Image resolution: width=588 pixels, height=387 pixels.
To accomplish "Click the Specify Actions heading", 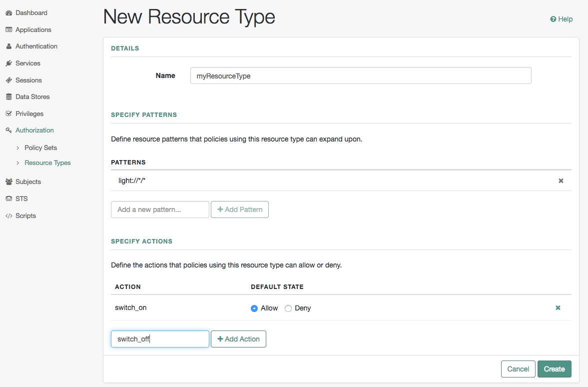I will pos(142,241).
